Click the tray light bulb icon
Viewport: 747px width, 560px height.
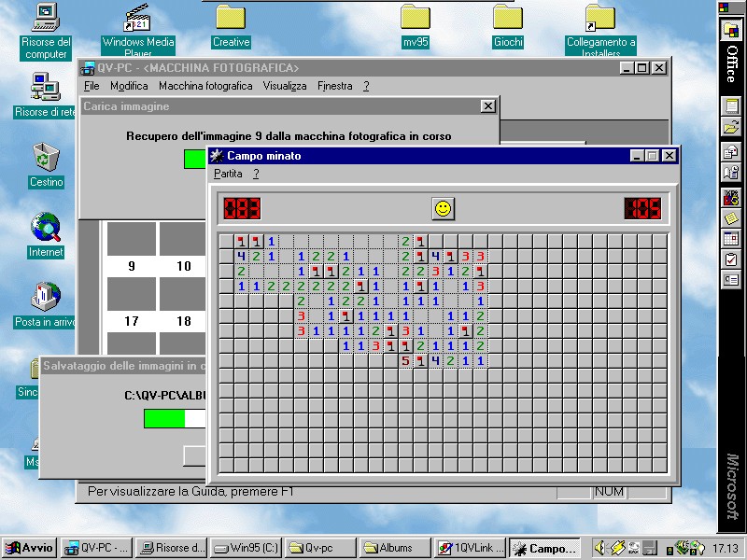[x=698, y=548]
